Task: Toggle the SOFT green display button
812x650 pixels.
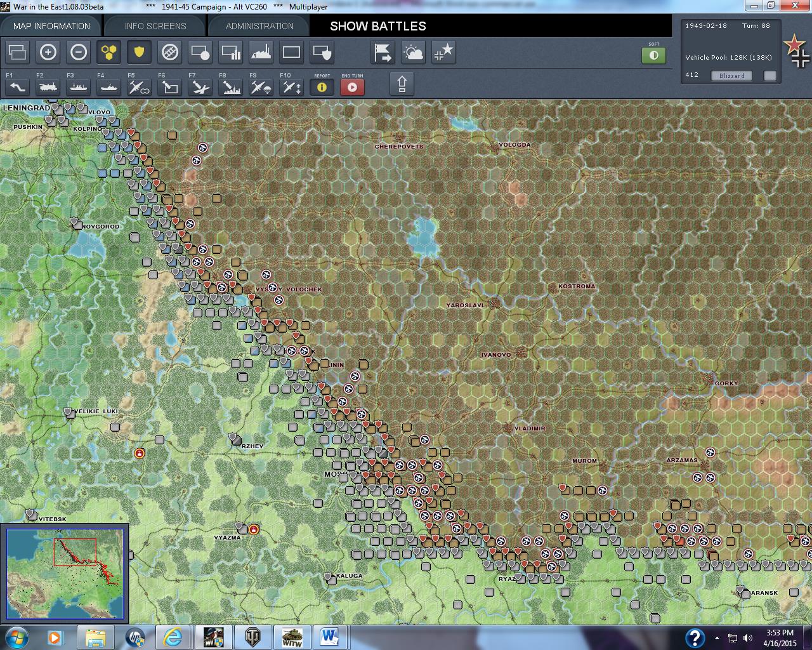Action: coord(653,55)
